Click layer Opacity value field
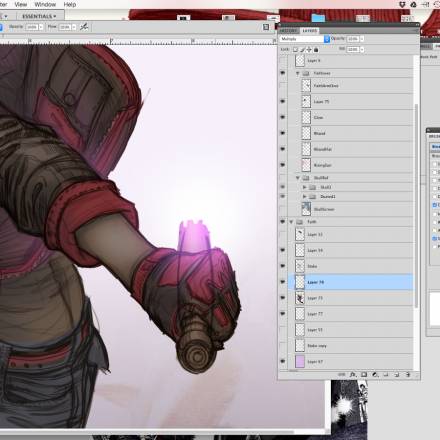Viewport: 440px width, 440px height. point(353,39)
